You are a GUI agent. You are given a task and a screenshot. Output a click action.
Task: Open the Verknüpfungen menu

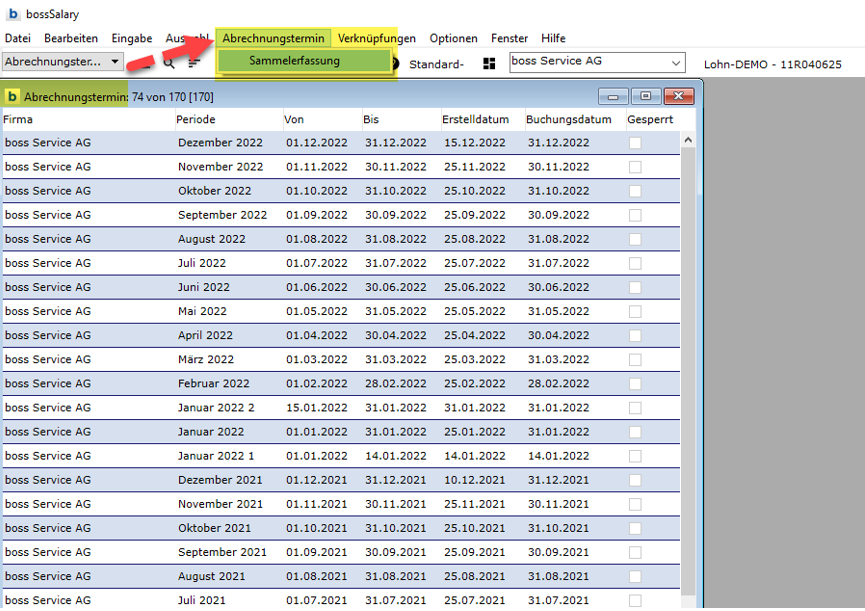[x=376, y=38]
